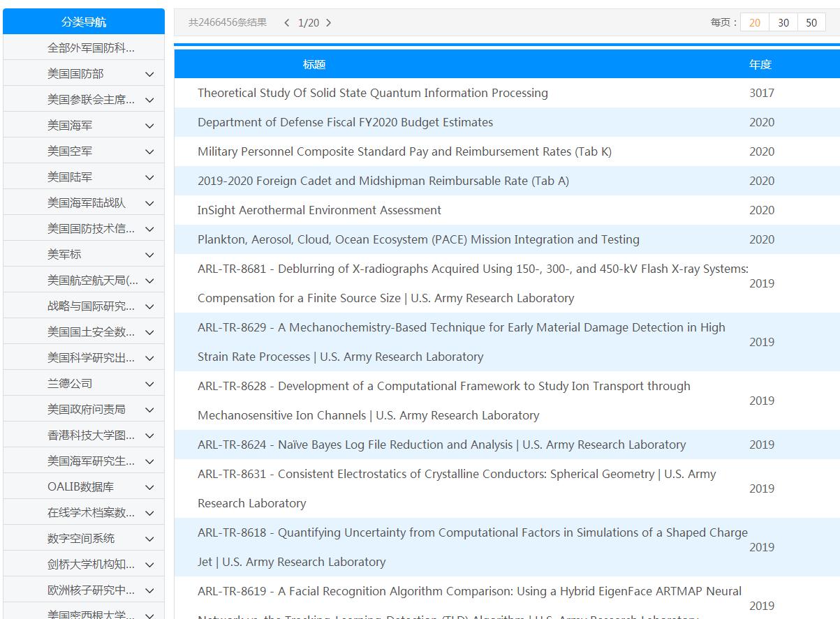Viewport: 840px width, 619px height.
Task: Select 美国空军 in category navigation
Action: 70,151
